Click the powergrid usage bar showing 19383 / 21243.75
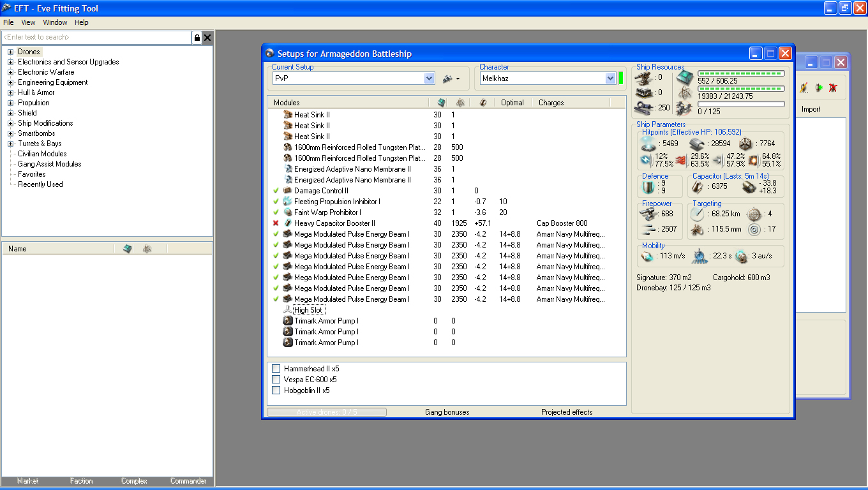Screen dimensions: 868x490 (741, 89)
